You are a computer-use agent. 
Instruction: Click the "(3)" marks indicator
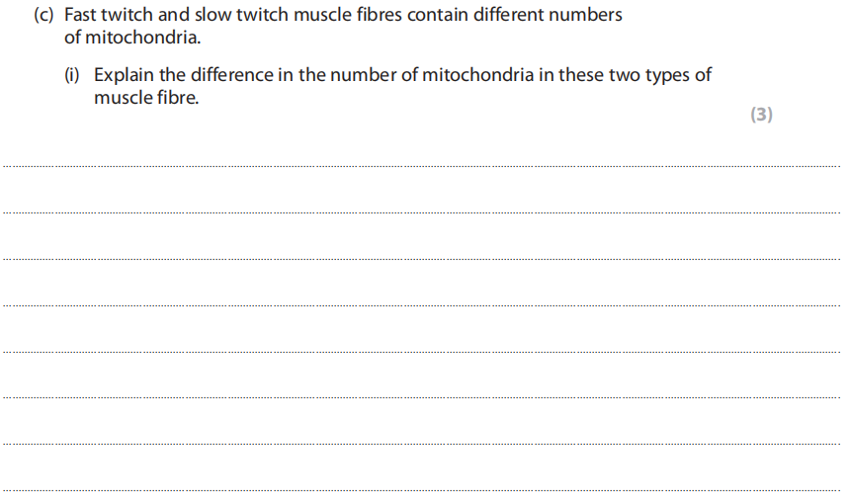761,115
